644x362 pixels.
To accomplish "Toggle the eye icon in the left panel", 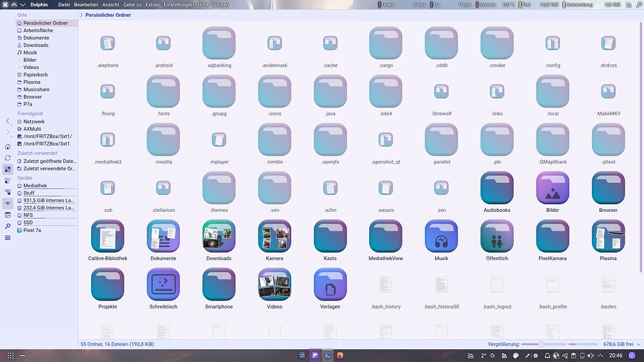I will coord(7,203).
